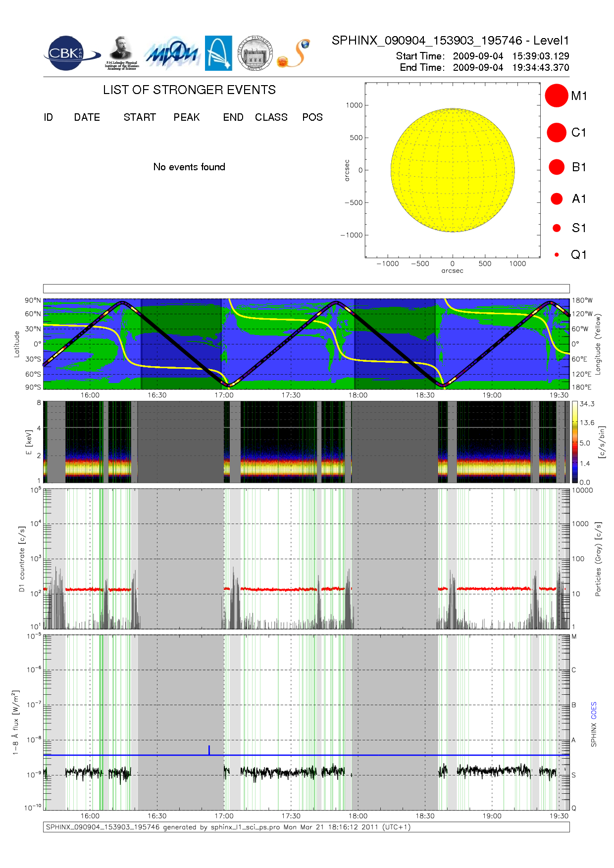This screenshot has height=868, width=614.
Task: Click the orange S sun-earth logo
Action: point(294,53)
